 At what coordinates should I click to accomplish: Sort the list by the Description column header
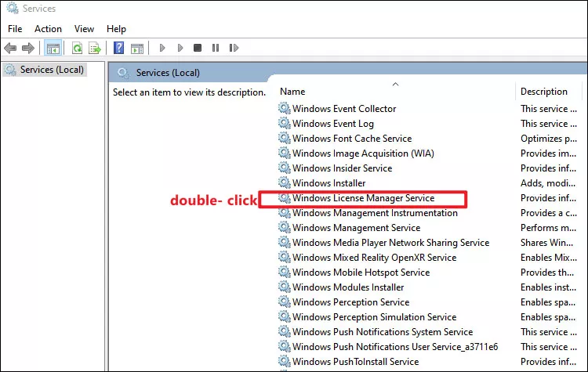544,92
